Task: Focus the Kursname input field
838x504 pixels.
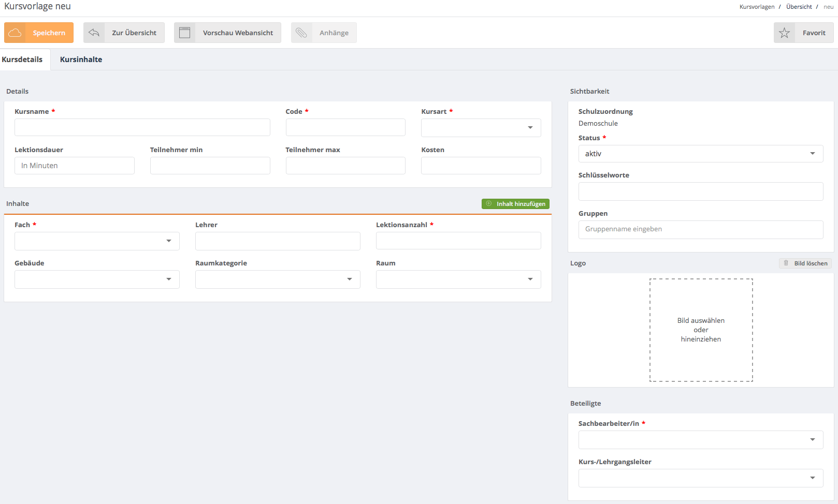Action: [x=142, y=127]
